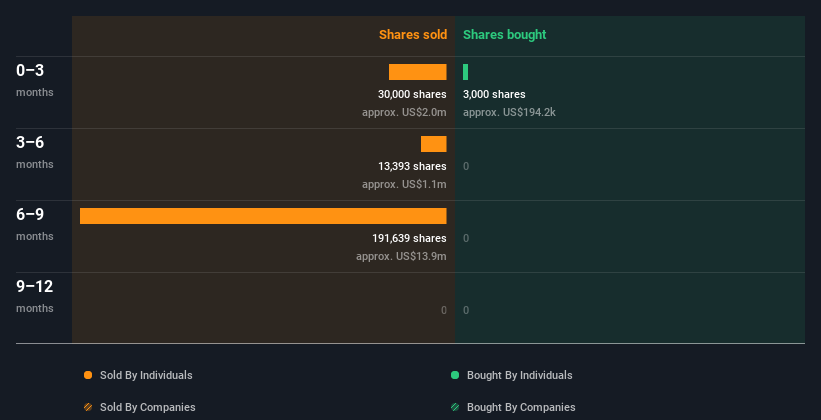The width and height of the screenshot is (821, 420).
Task: Select the 0–3 months orange sold bar
Action: (x=417, y=72)
